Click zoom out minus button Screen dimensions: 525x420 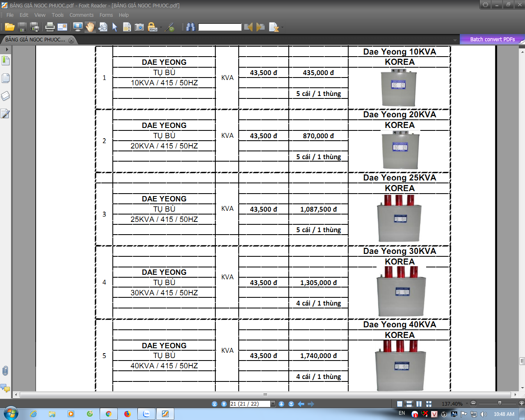click(473, 404)
